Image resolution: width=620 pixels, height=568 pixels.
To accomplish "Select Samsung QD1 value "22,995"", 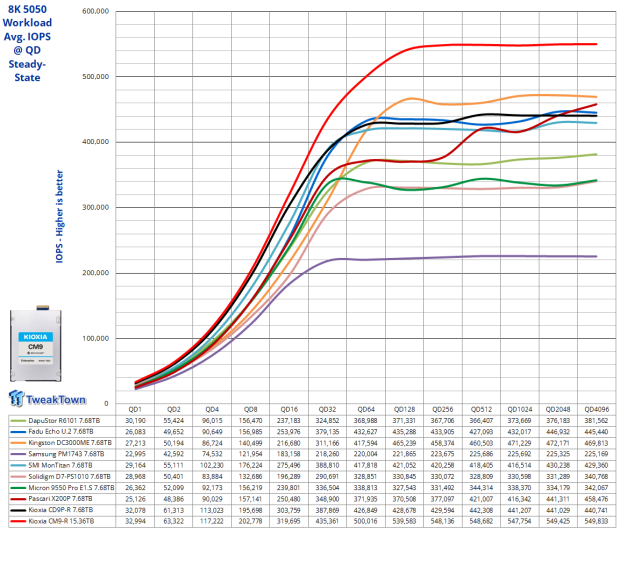I will point(135,454).
